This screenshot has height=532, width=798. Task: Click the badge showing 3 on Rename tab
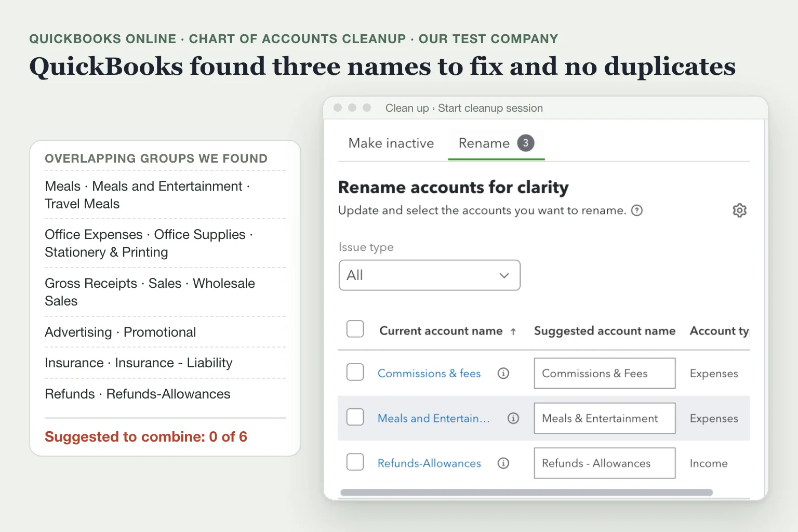pos(525,143)
